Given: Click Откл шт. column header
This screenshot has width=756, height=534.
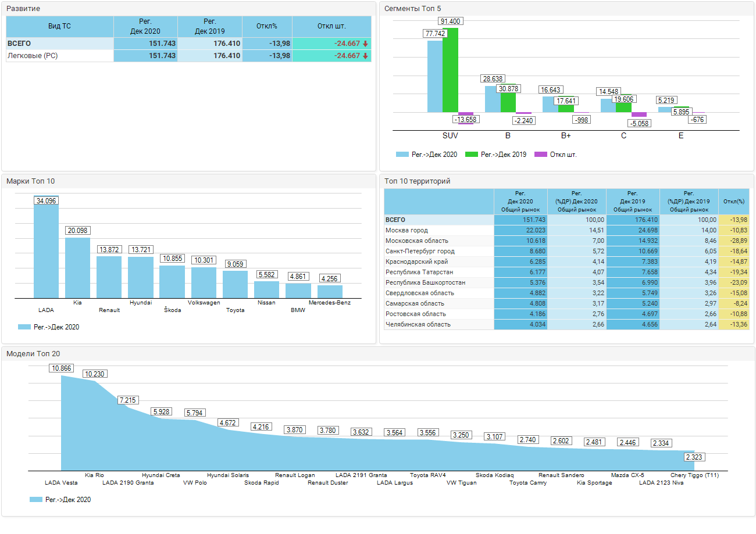Looking at the screenshot, I should tap(331, 27).
